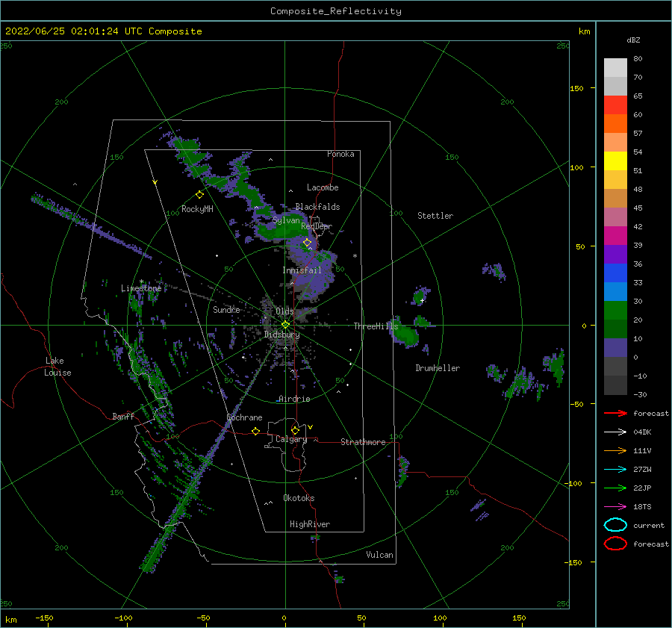The image size is (672, 628).
Task: Click the Blackfalds city label
Action: pyautogui.click(x=317, y=207)
